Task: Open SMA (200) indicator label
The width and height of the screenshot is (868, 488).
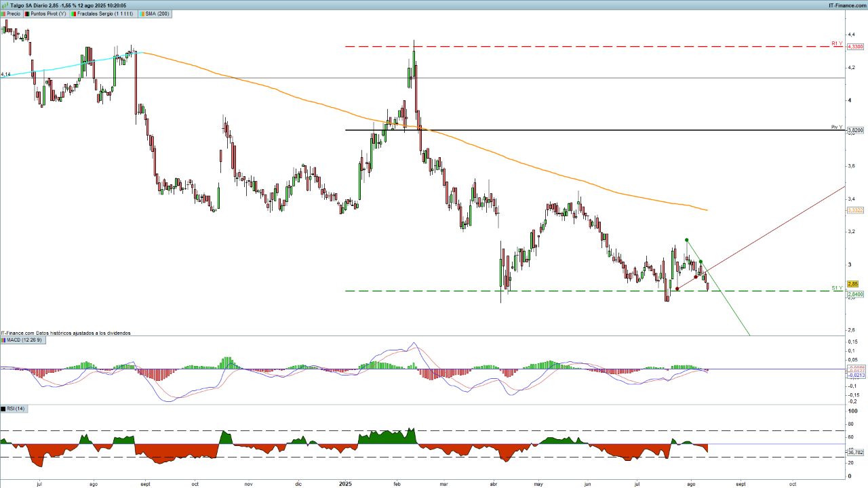Action: click(157, 14)
